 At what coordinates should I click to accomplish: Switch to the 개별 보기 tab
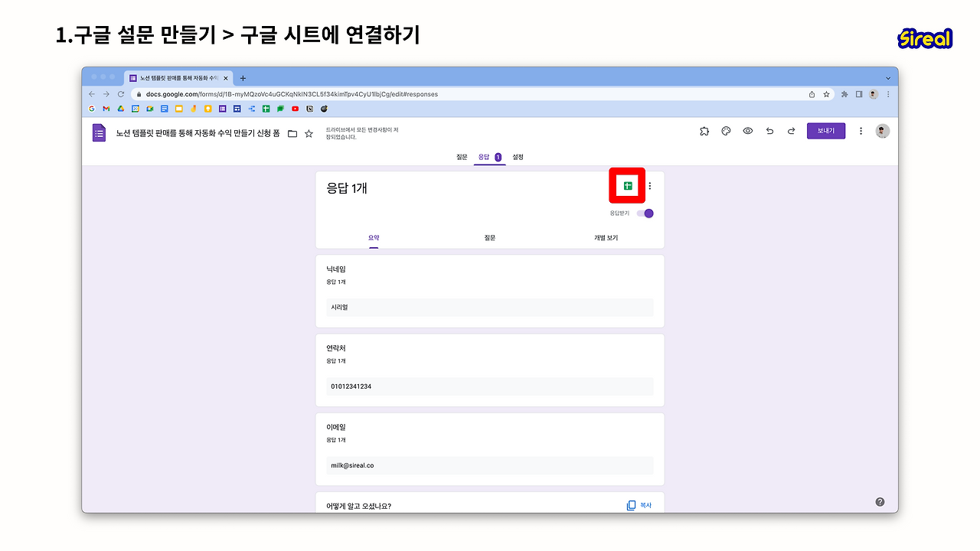[606, 238]
